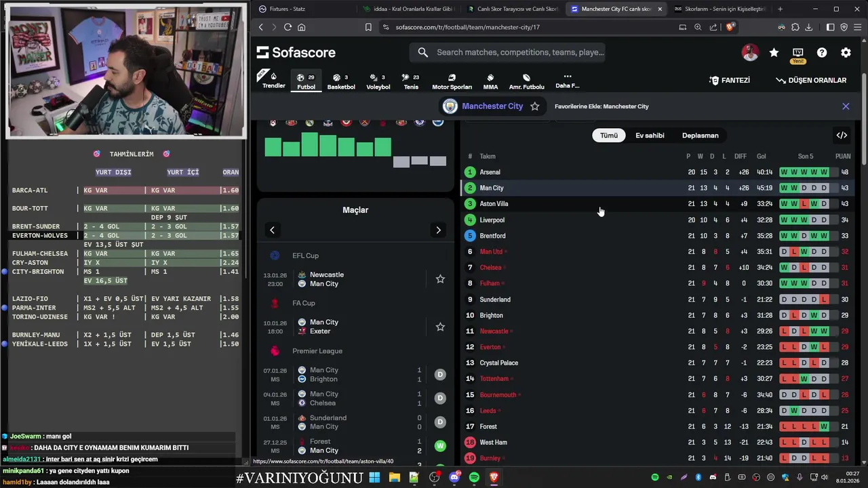This screenshot has height=488, width=868.
Task: Click the Sofascore logo
Action: pyautogui.click(x=296, y=52)
